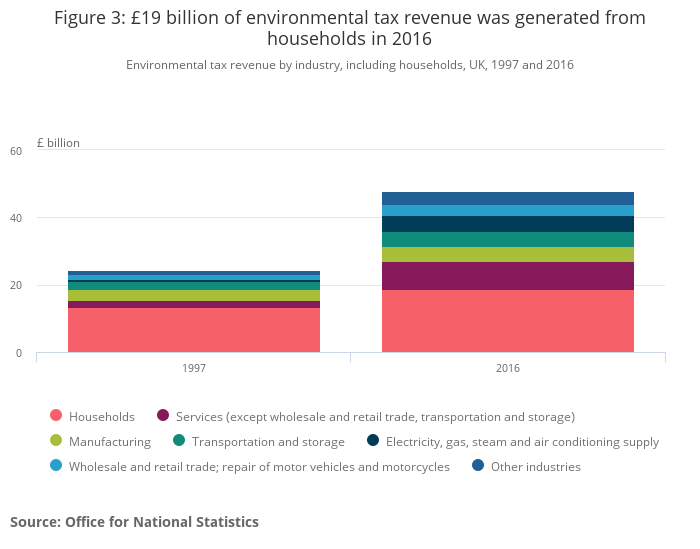Hide the Other industries series via label
This screenshot has width=700, height=549.
(535, 466)
